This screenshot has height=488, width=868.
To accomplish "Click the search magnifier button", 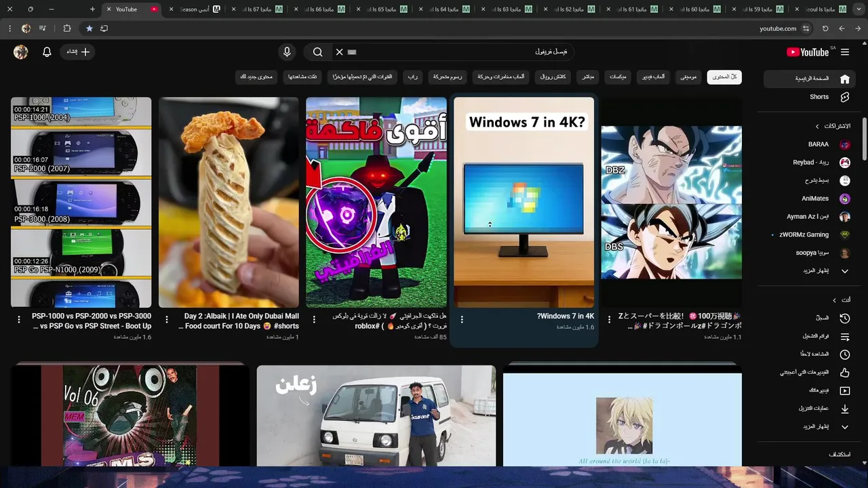I will point(317,52).
